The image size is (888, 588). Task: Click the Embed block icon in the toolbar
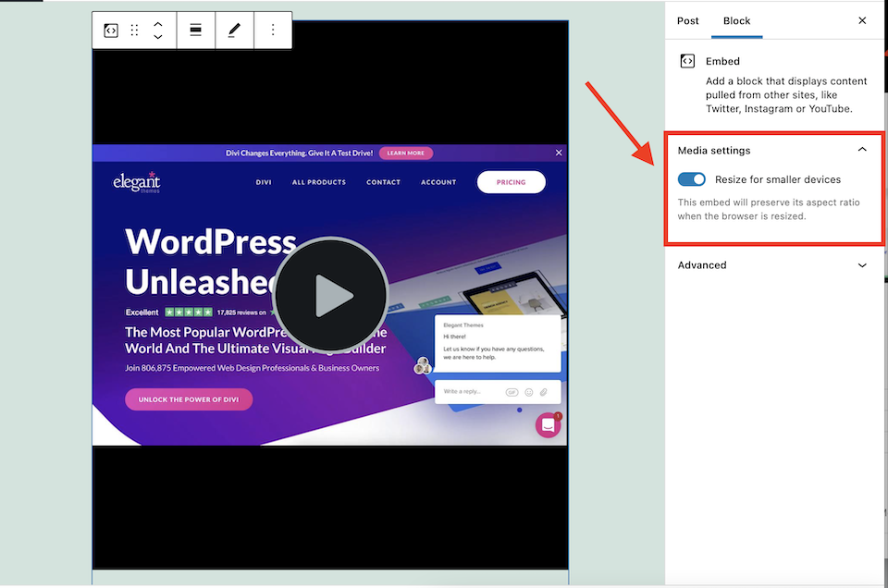click(110, 30)
